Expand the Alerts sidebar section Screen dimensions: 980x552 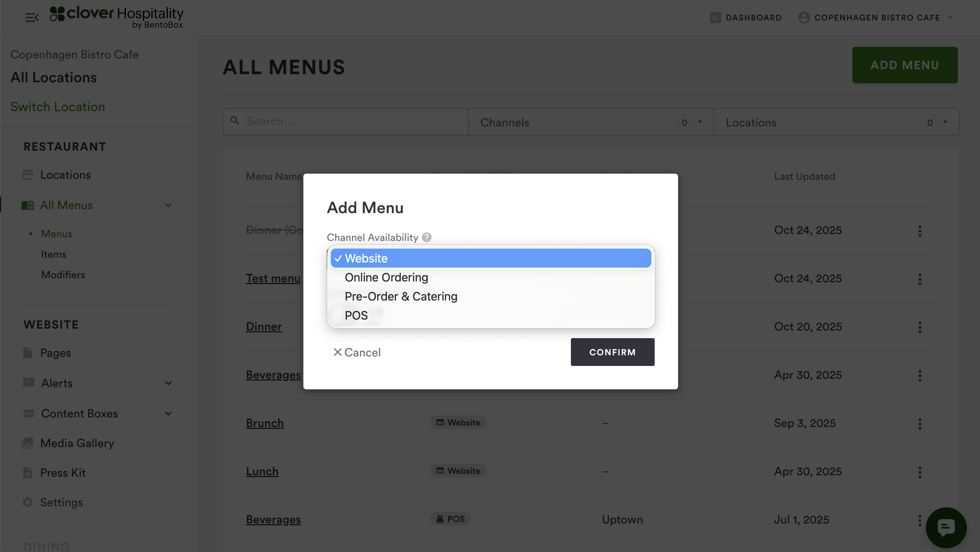click(x=168, y=383)
